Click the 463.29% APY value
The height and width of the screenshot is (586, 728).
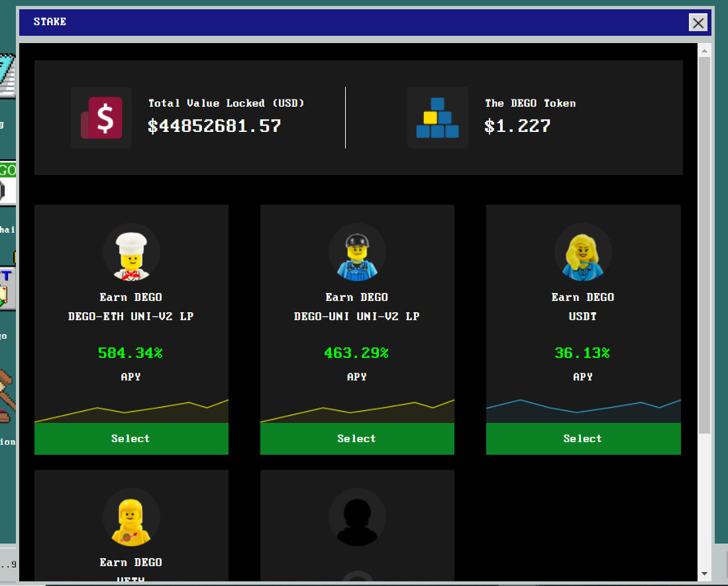point(356,353)
